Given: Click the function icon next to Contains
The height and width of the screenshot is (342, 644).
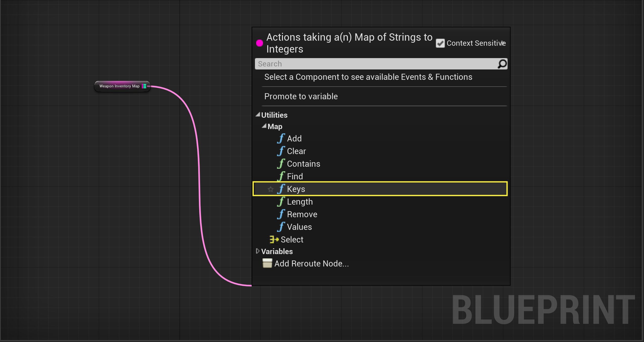Looking at the screenshot, I should click(281, 164).
